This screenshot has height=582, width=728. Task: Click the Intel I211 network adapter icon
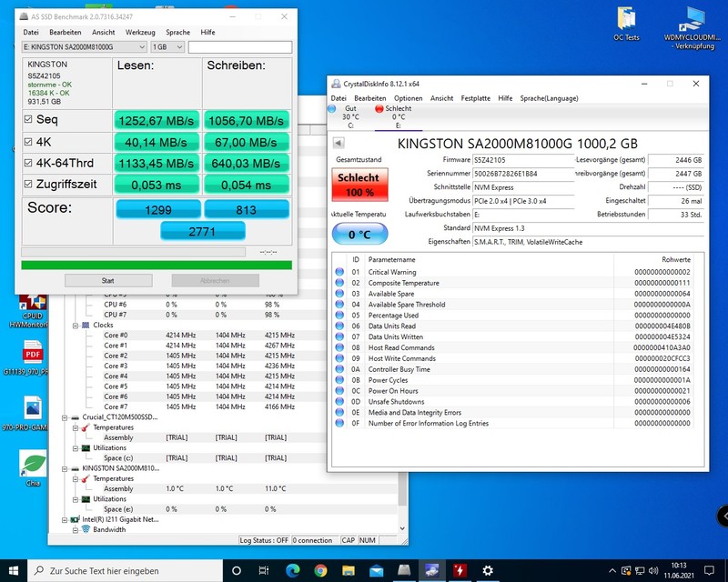pos(75,519)
